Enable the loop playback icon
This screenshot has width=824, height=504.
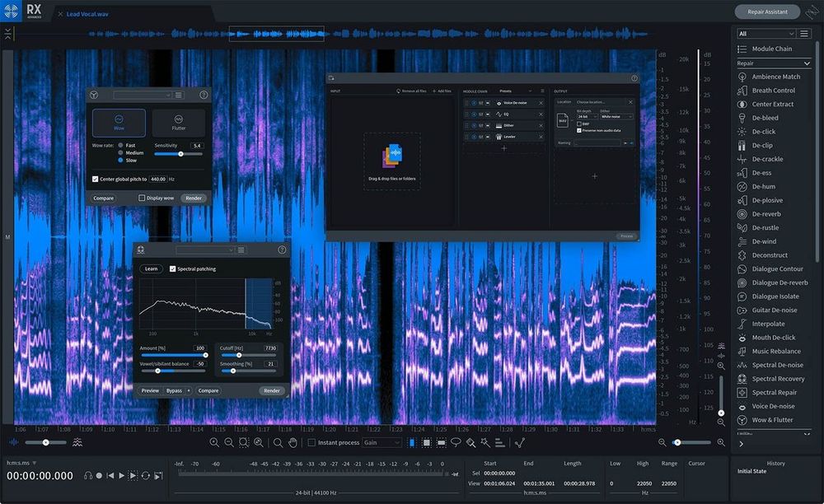pyautogui.click(x=146, y=476)
